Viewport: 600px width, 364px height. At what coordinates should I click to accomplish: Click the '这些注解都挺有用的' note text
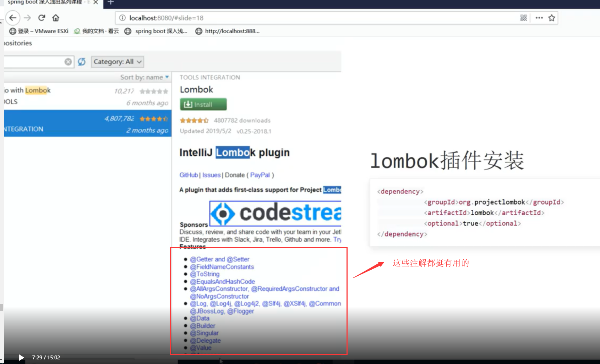click(x=431, y=263)
